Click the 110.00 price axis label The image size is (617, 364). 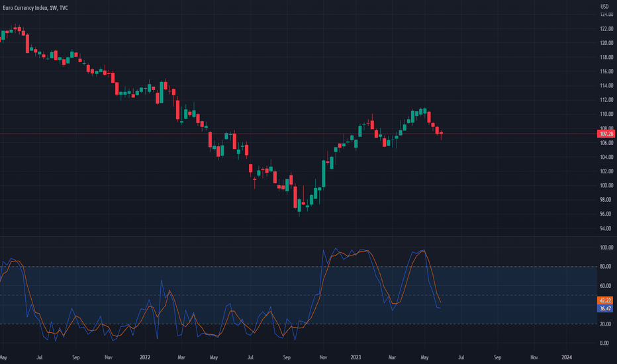606,114
